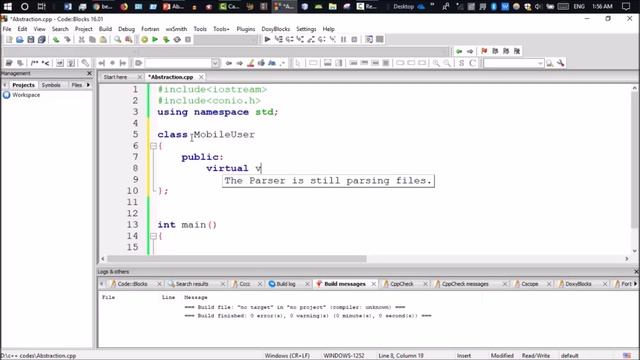Open the DoxyBlocks menu
The width and height of the screenshot is (640, 360).
[276, 29]
